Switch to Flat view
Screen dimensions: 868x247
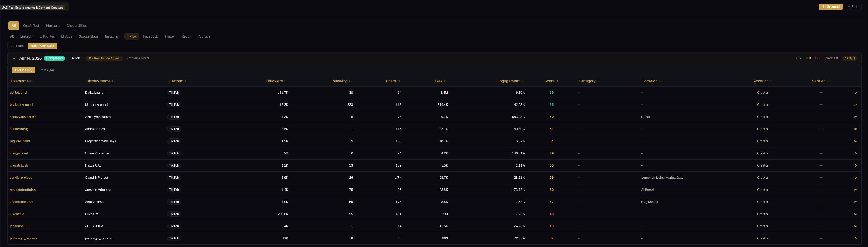tap(852, 7)
